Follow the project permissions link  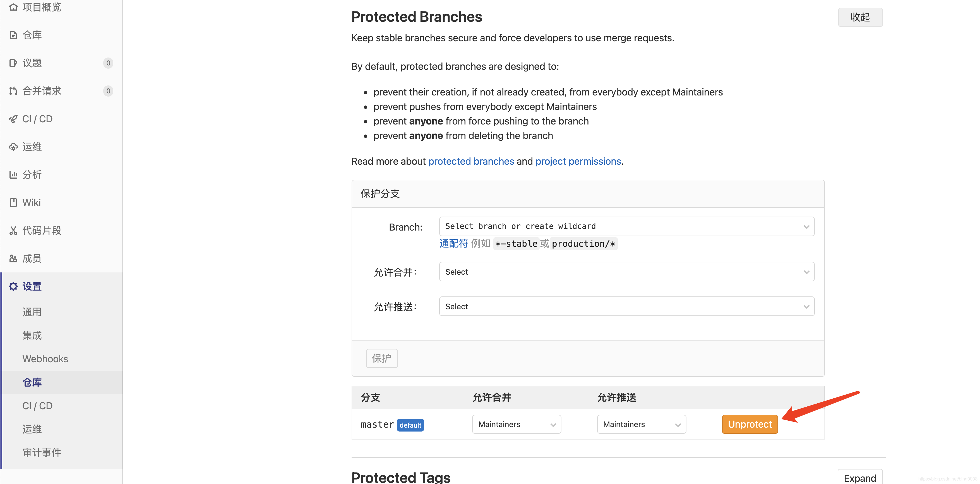(578, 161)
